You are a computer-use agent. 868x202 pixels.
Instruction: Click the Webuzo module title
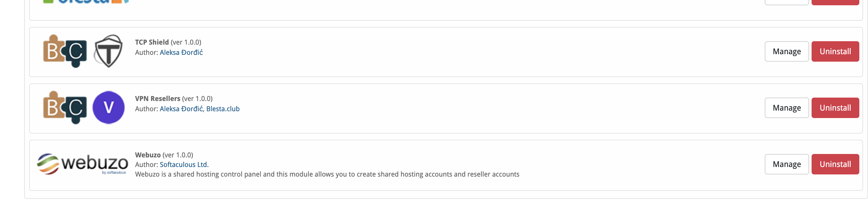coord(148,155)
